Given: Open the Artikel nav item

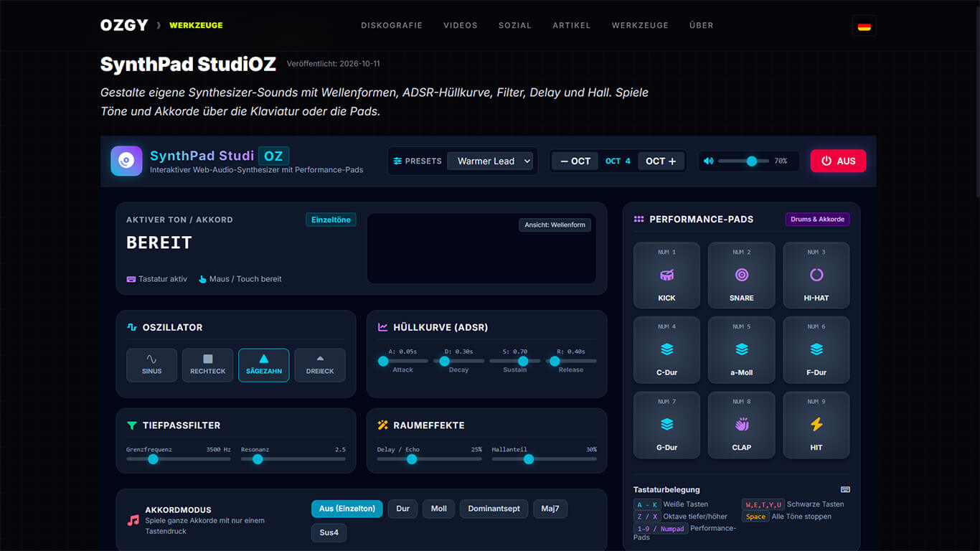Looking at the screenshot, I should (572, 25).
